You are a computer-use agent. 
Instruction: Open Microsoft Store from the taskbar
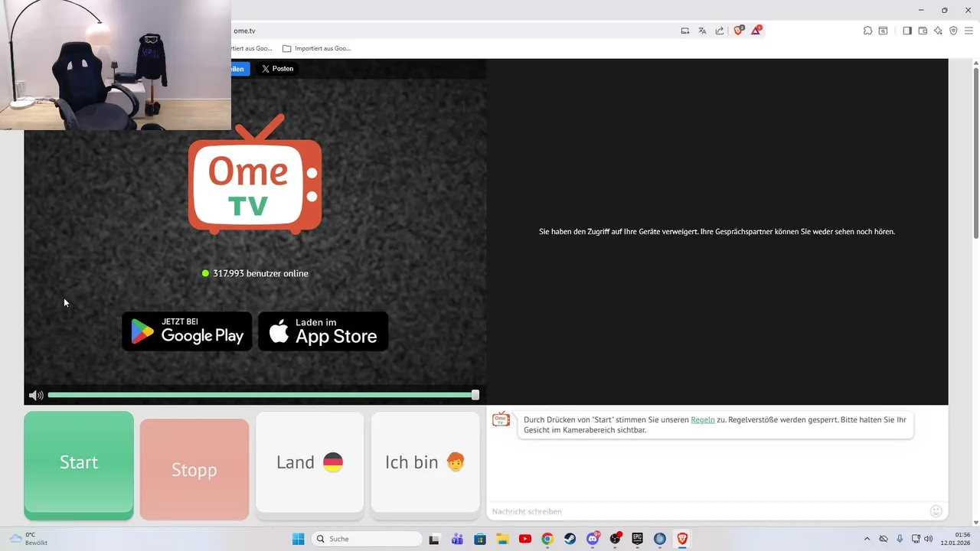[x=480, y=539]
